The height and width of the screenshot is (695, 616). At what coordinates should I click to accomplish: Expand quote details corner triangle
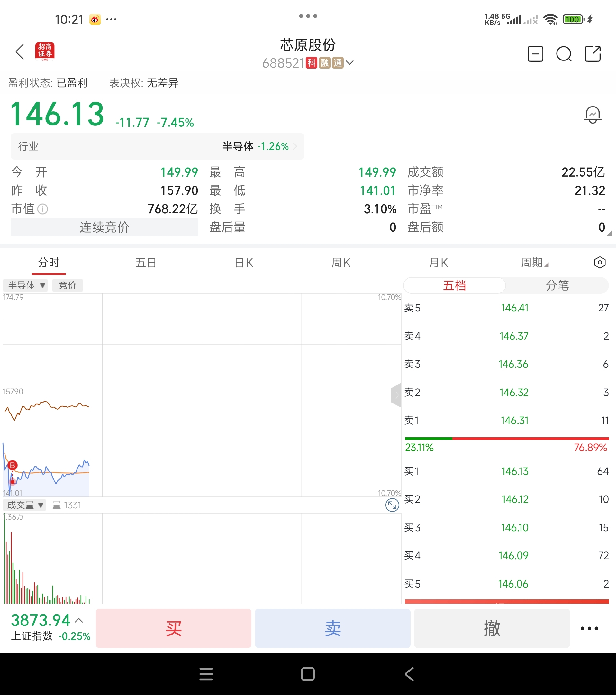point(609,233)
